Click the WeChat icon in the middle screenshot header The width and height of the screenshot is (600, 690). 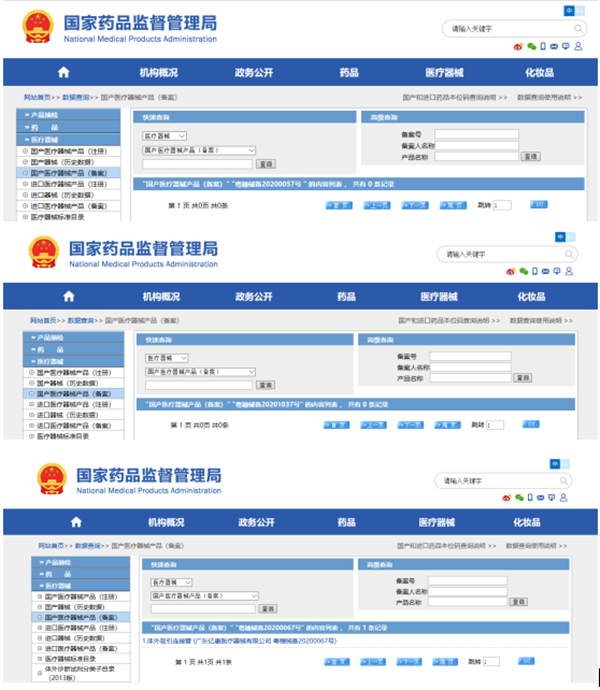click(x=523, y=271)
